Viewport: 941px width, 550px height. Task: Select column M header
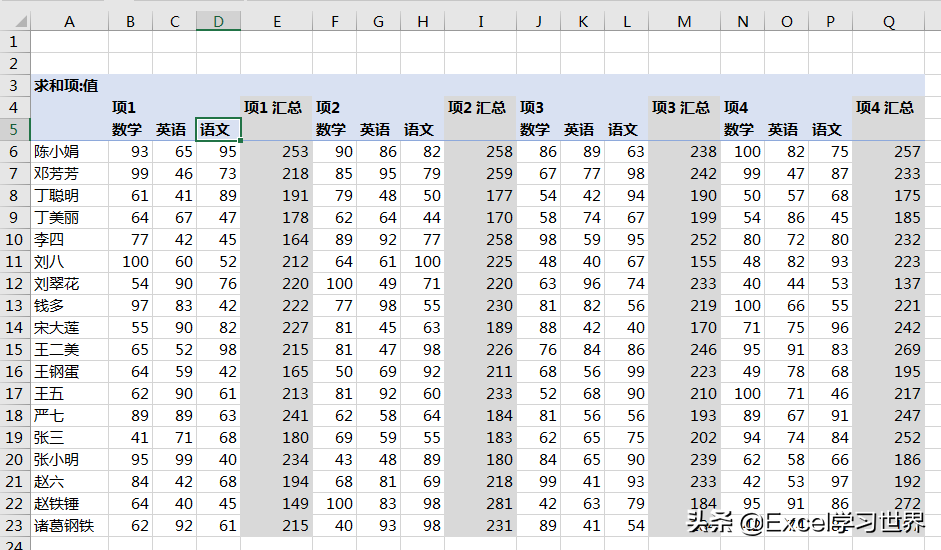[x=685, y=22]
